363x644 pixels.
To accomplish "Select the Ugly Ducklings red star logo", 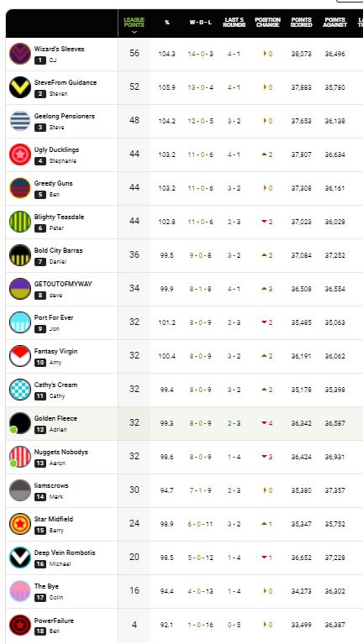I will [20, 154].
